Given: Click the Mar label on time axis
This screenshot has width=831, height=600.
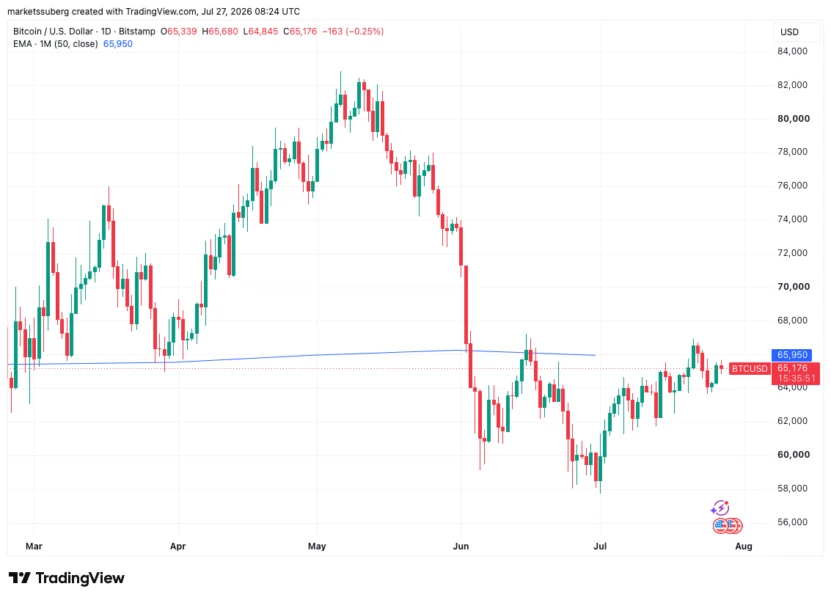Looking at the screenshot, I should point(33,546).
